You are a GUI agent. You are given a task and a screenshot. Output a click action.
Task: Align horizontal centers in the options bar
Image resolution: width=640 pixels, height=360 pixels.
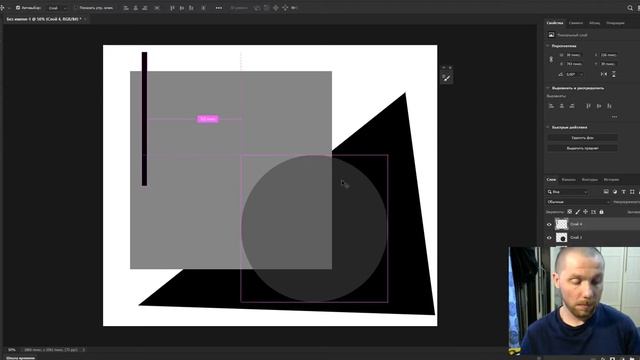[x=136, y=8]
